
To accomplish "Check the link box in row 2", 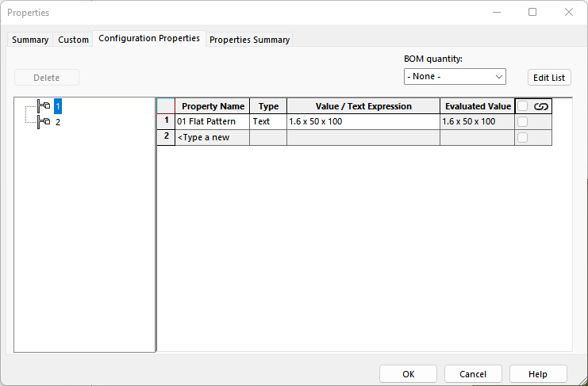I will (x=522, y=137).
